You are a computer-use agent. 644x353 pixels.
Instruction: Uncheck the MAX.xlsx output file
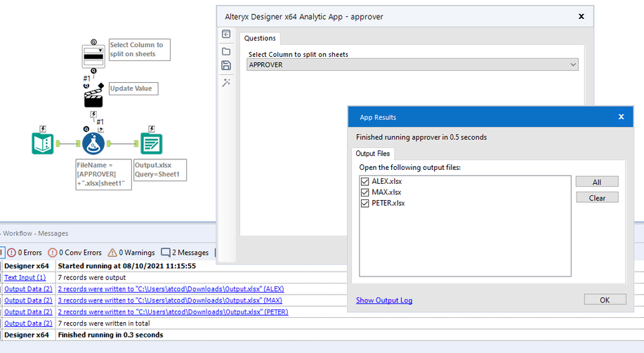click(364, 192)
